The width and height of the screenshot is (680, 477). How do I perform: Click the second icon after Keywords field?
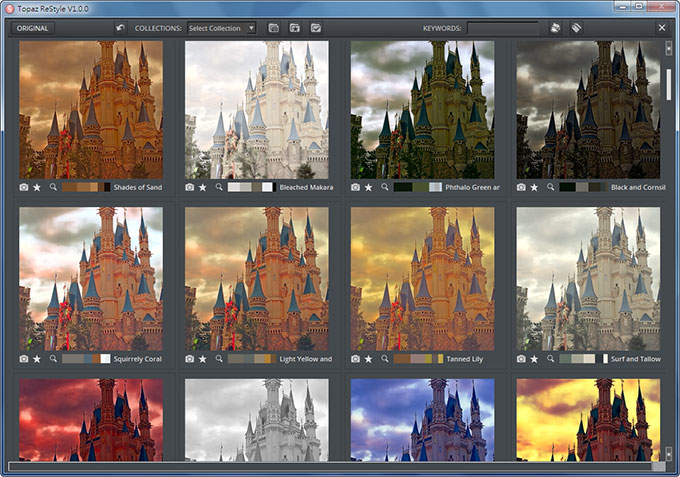click(576, 28)
